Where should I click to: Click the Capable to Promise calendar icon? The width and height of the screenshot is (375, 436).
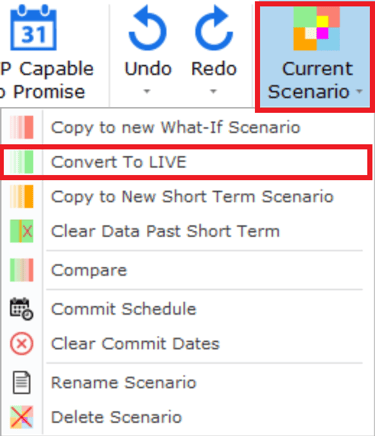click(x=33, y=27)
